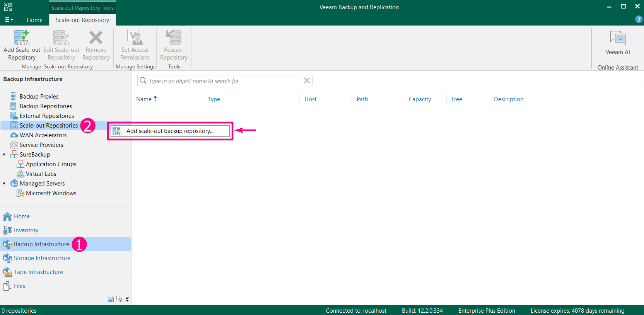
Task: Open Set Access Permissions tool
Action: click(x=135, y=45)
